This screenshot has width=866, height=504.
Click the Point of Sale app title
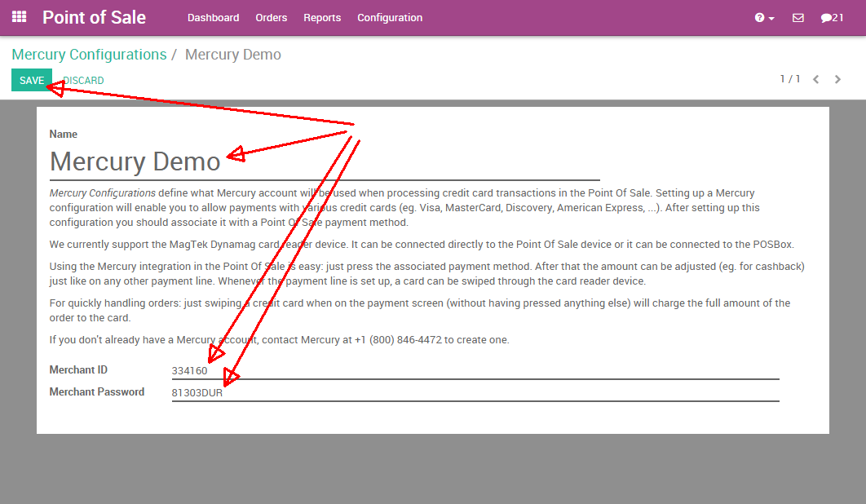pos(95,18)
